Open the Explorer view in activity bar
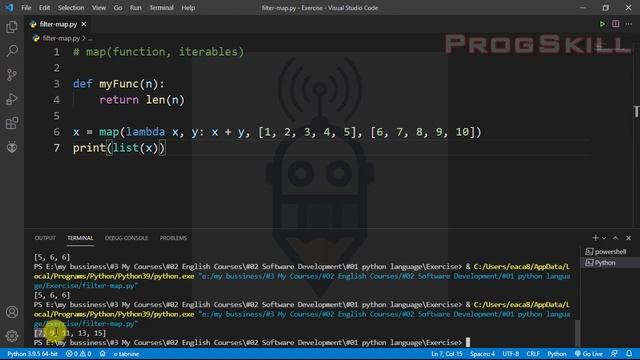 tap(12, 27)
